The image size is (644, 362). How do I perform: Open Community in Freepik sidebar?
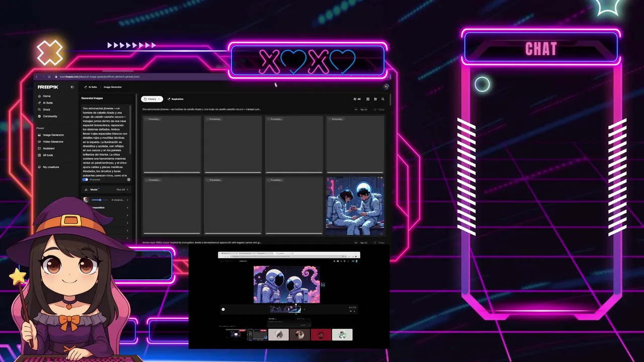point(50,116)
